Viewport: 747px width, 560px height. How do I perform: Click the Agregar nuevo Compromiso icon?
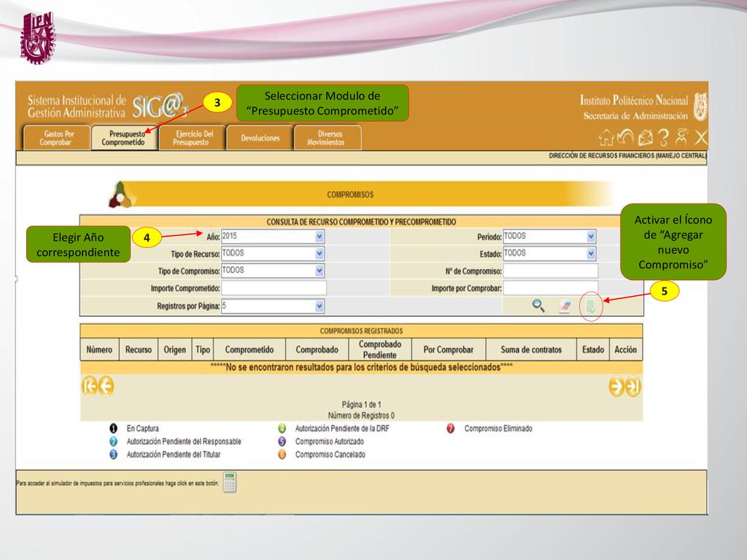click(x=591, y=306)
